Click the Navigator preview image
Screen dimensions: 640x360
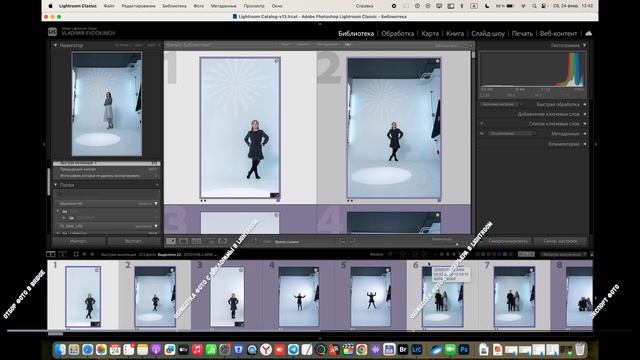107,104
